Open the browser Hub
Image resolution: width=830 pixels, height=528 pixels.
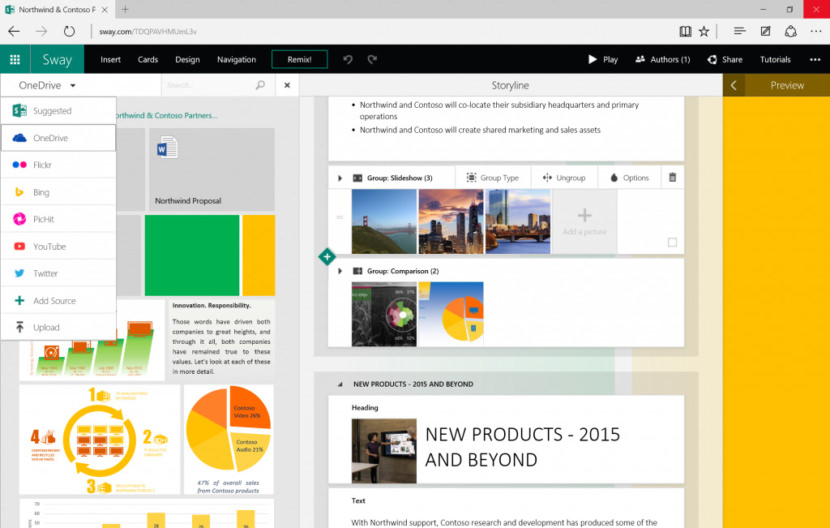739,31
